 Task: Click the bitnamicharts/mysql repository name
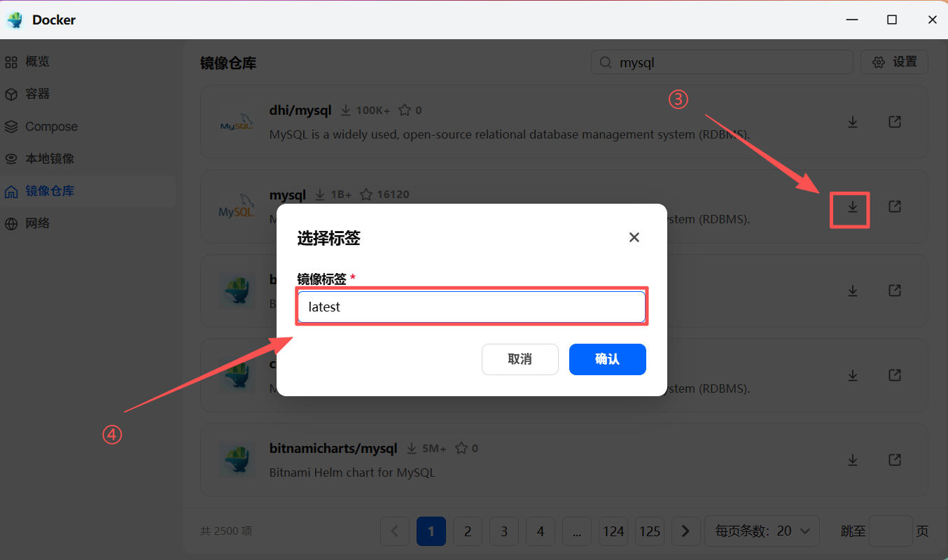pyautogui.click(x=333, y=448)
